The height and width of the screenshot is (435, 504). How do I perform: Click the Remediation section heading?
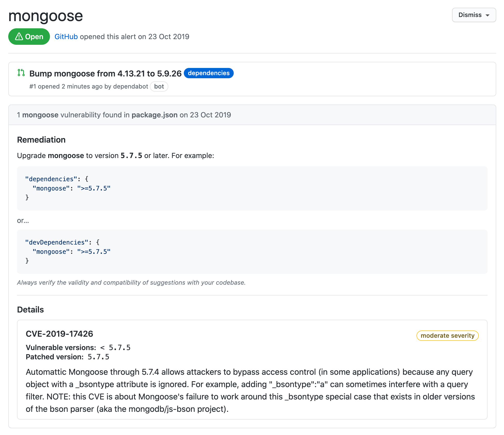tap(41, 140)
